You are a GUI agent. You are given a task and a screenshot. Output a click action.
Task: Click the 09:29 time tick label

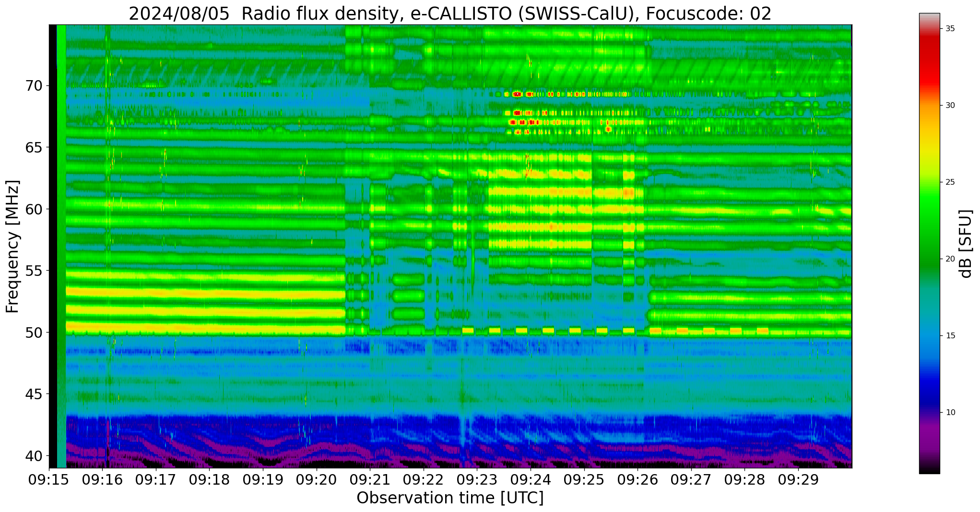click(798, 479)
